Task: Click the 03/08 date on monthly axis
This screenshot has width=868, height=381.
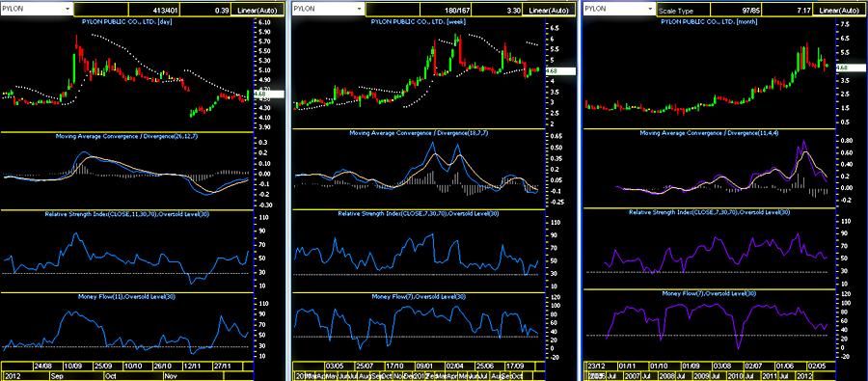Action: point(722,366)
